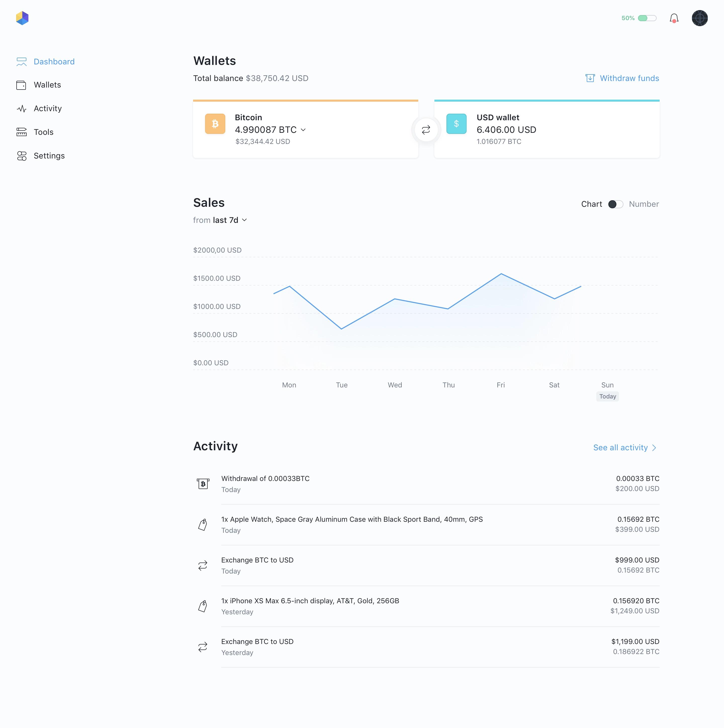Click the 0.00033 BTC amount
Screen dimensions: 724x728
[638, 478]
